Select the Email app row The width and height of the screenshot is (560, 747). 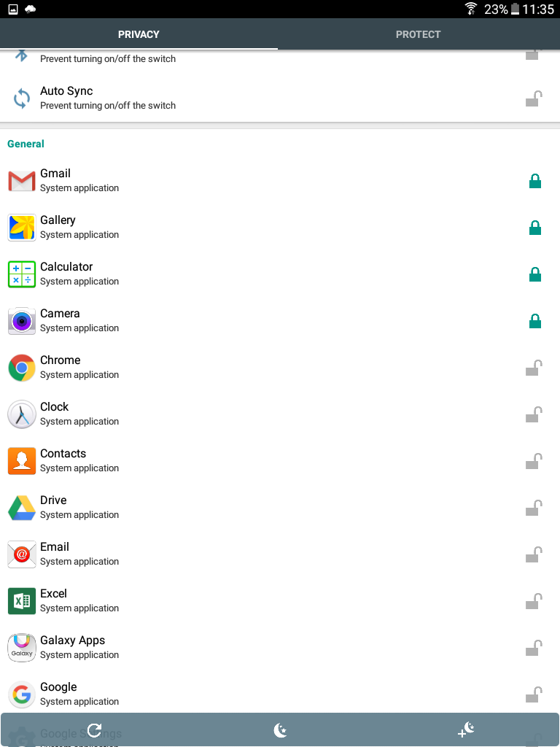pos(219,554)
